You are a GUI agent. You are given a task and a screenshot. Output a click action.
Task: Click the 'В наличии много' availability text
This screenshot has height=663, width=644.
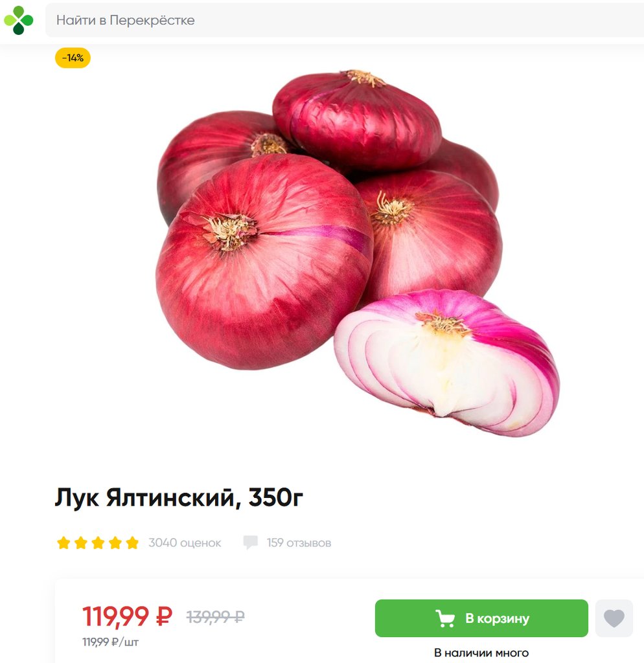coord(481,653)
